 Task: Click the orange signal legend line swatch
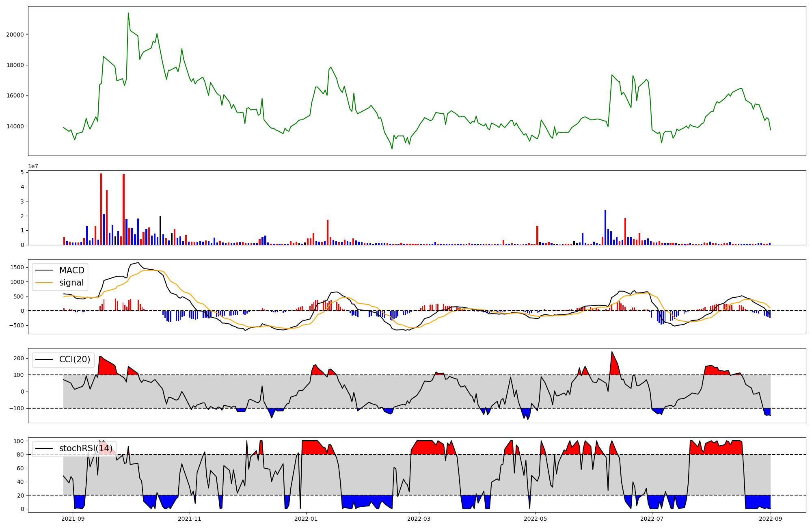(44, 283)
